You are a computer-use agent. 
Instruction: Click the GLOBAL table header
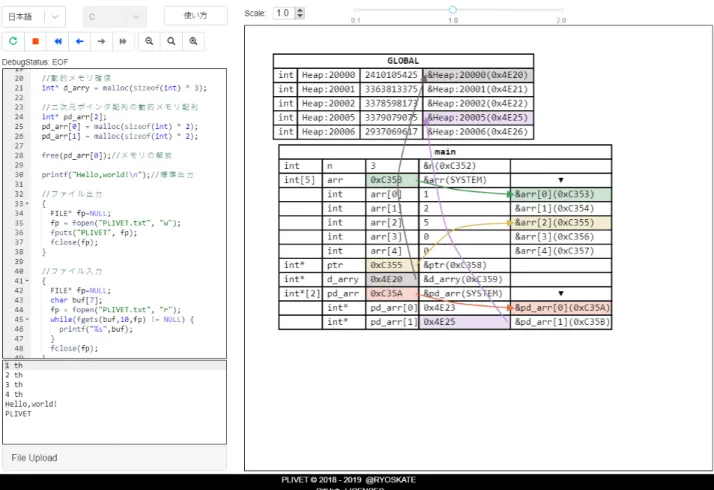tap(403, 61)
